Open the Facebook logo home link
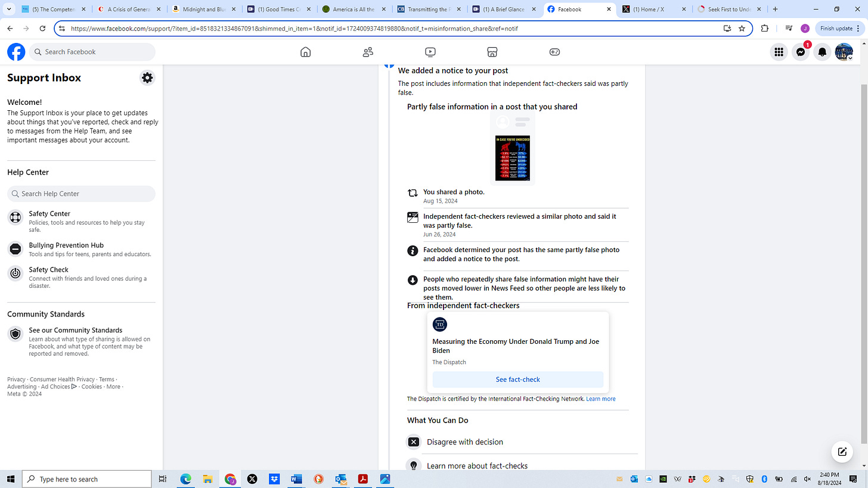 [16, 52]
